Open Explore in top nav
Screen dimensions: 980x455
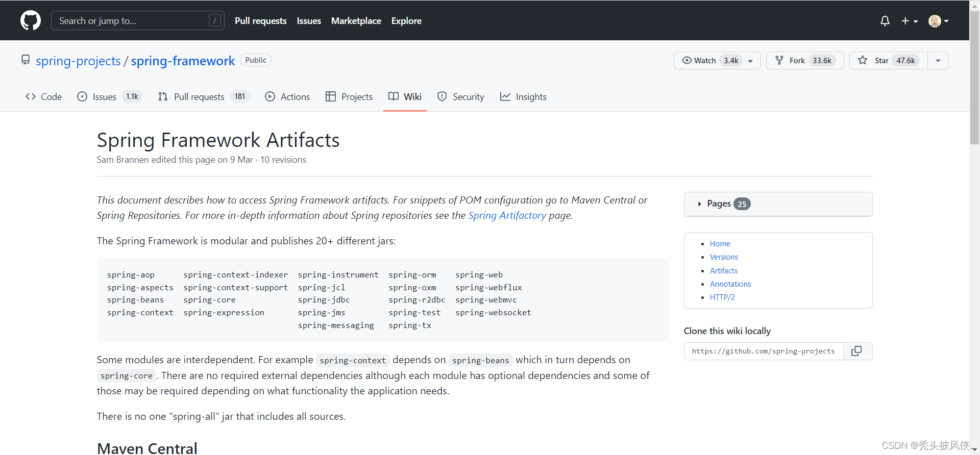[x=406, y=21]
